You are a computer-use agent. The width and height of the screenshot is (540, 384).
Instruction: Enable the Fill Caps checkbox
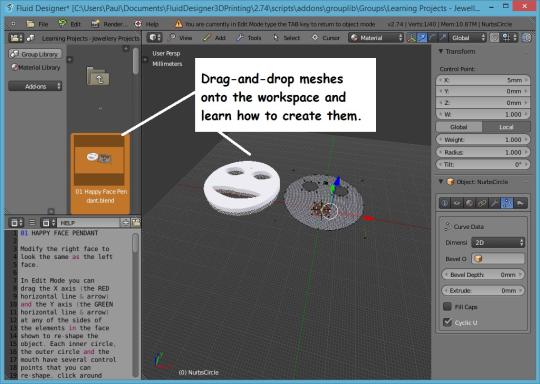pyautogui.click(x=447, y=306)
